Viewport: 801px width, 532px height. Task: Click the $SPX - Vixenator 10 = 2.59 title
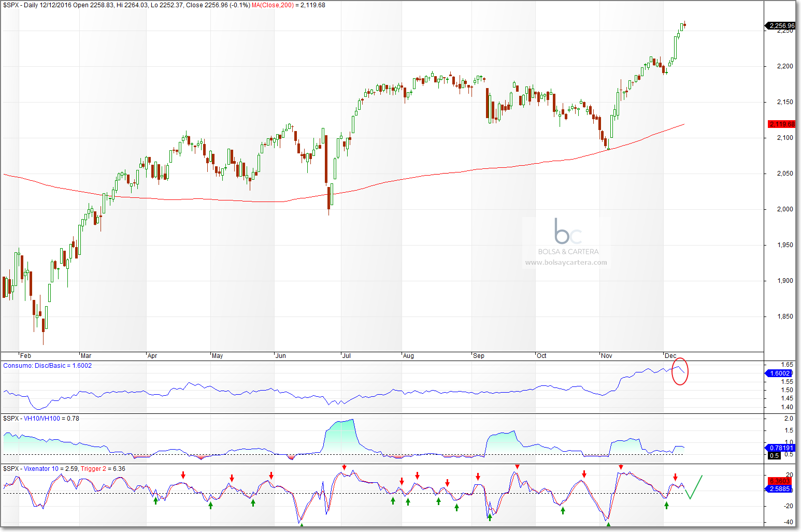pyautogui.click(x=40, y=469)
